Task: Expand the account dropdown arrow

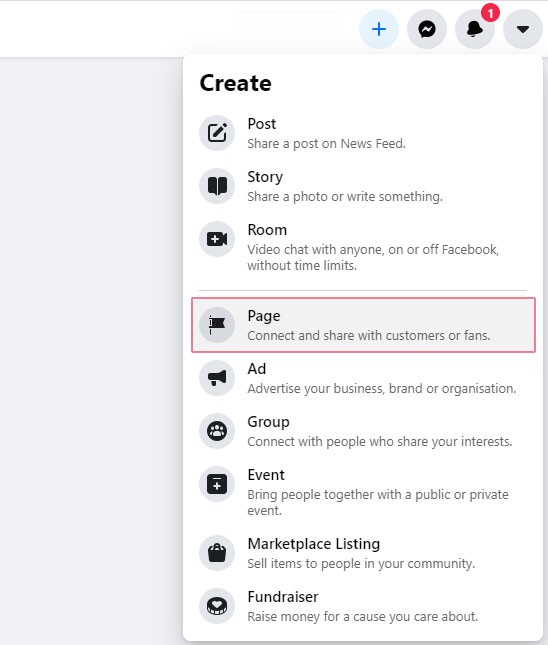Action: [522, 29]
